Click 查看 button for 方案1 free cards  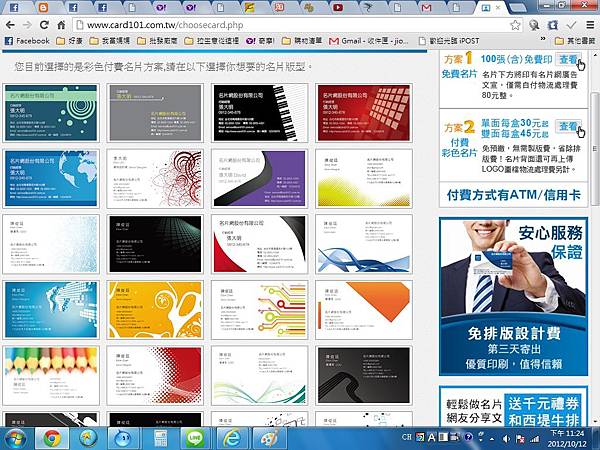click(568, 59)
